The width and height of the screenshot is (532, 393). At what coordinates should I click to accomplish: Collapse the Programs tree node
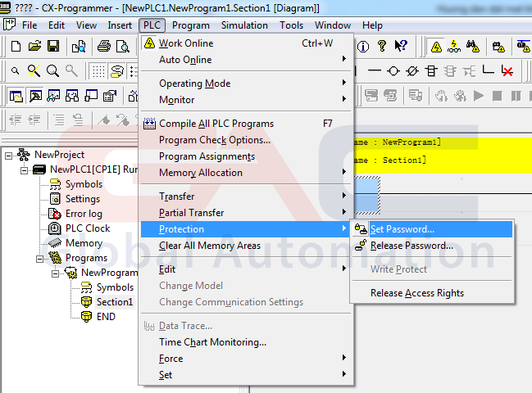coord(39,259)
